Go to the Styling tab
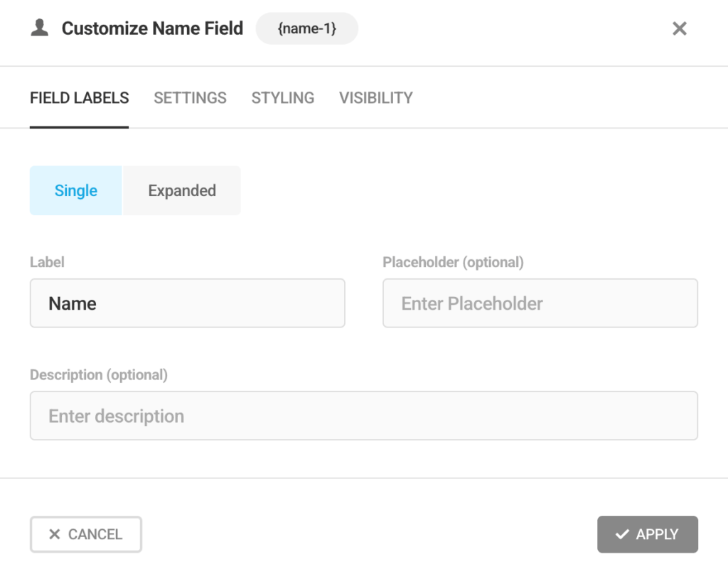Image resolution: width=728 pixels, height=574 pixels. point(283,98)
